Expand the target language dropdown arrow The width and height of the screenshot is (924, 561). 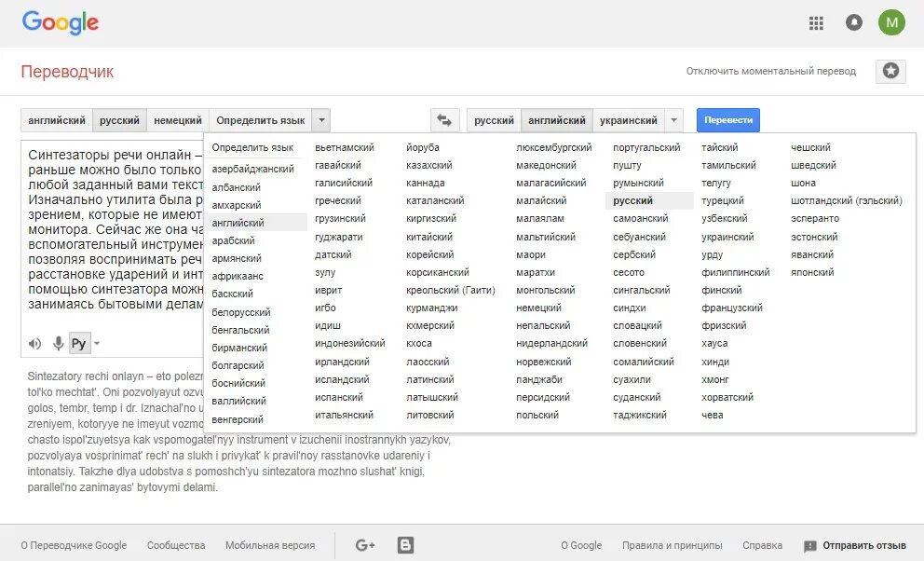coord(675,120)
